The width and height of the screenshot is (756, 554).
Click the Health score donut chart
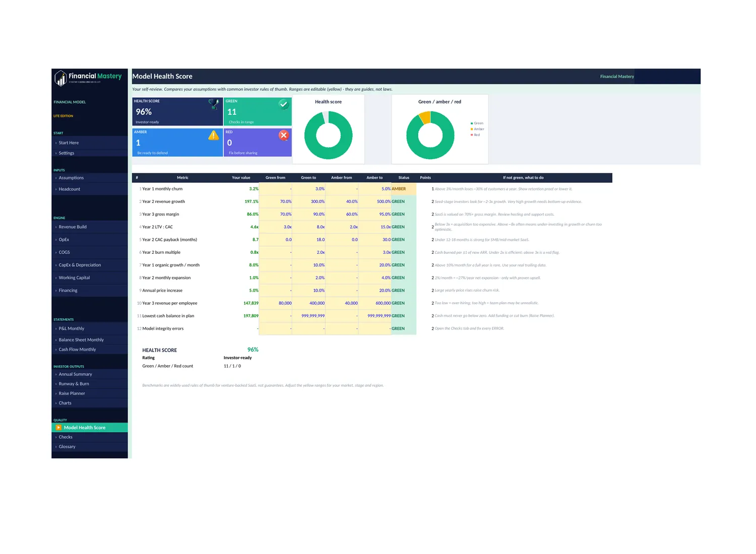329,135
